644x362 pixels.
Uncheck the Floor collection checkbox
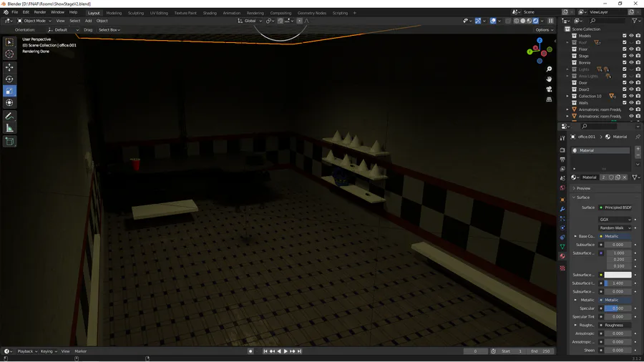[x=624, y=49]
